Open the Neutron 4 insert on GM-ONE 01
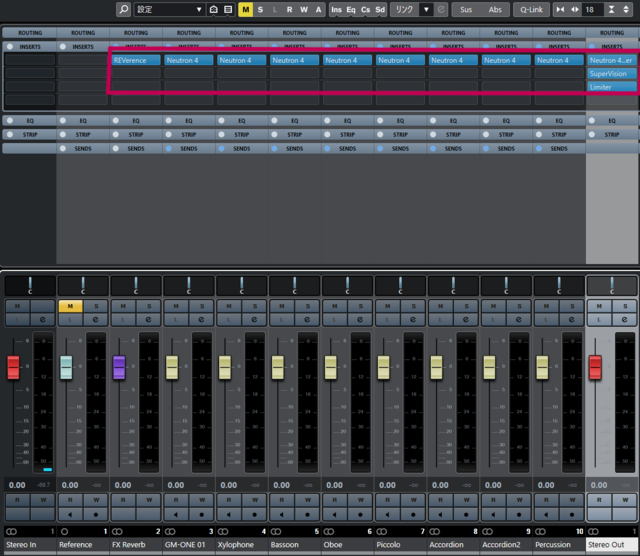640x556 pixels. (189, 60)
